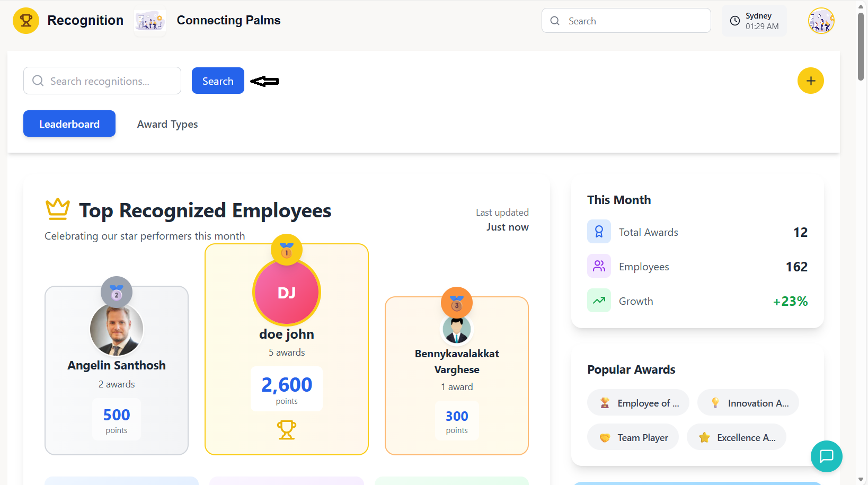
Task: Click the Total Awards ribbon icon
Action: 599,232
